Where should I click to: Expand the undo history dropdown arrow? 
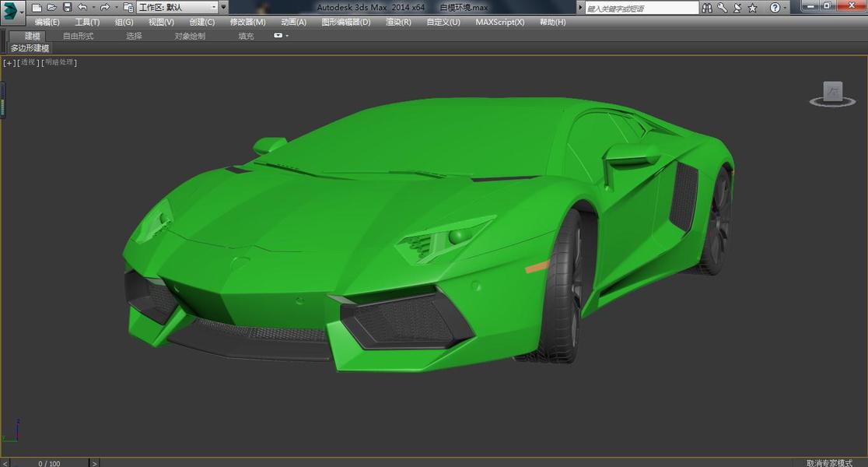tap(93, 8)
